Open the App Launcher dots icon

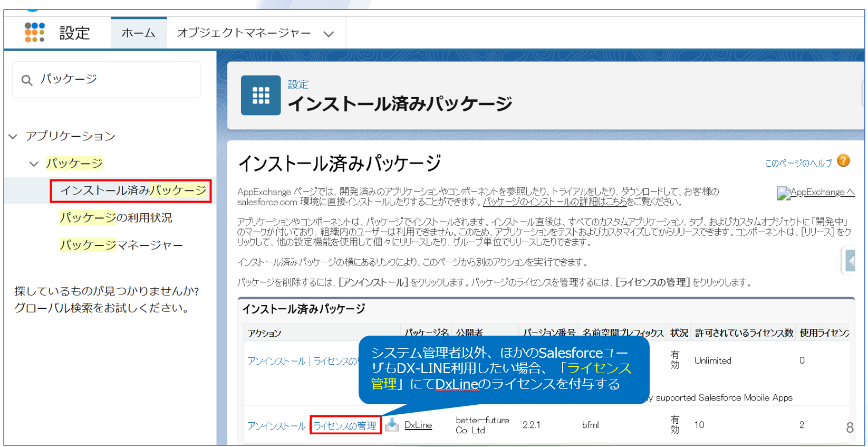coord(34,33)
